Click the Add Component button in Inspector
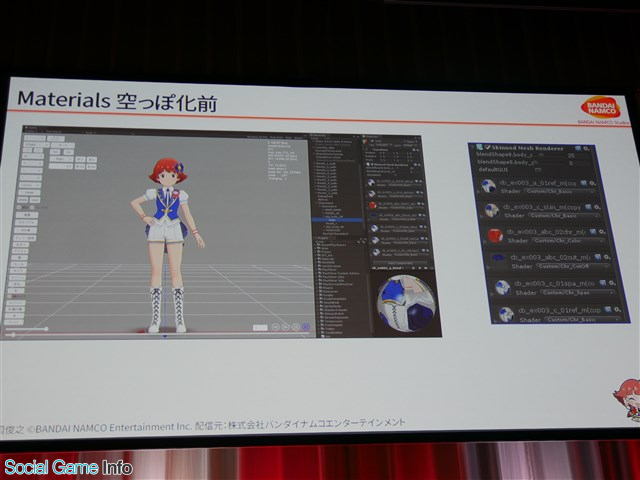 coord(400,263)
